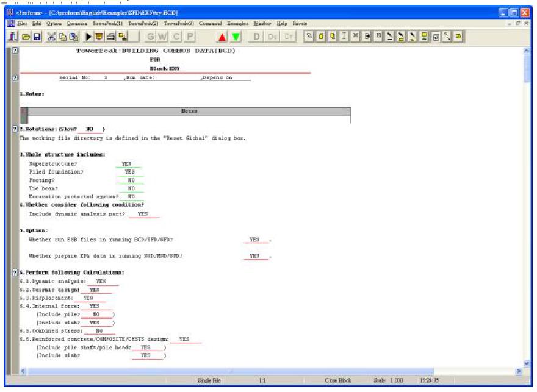Toggle the Include pile NO value

pos(96,315)
